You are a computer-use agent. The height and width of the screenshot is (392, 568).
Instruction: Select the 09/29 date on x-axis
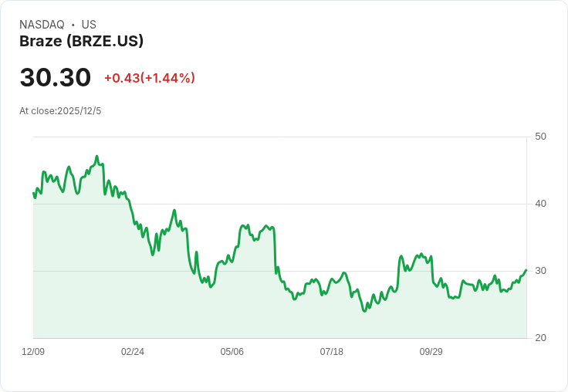click(x=431, y=352)
